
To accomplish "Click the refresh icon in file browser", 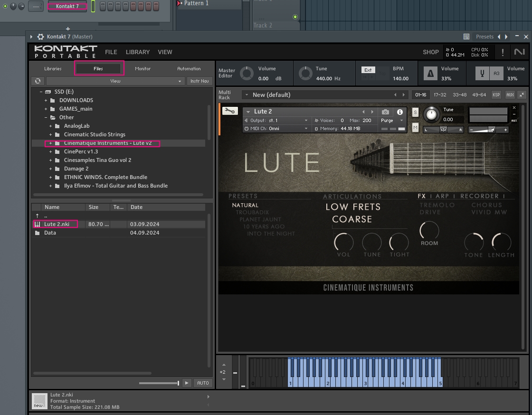I will point(38,81).
